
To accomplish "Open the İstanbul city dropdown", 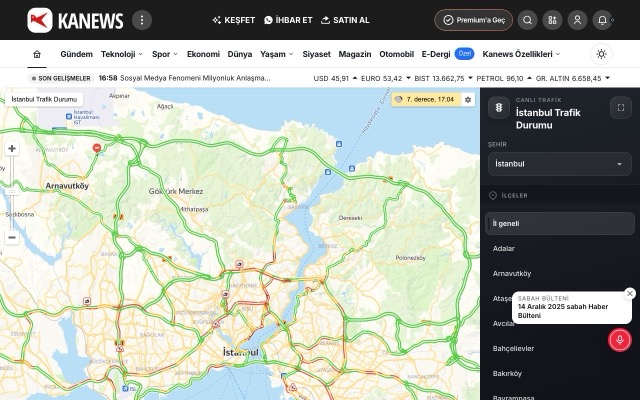I will coord(560,164).
